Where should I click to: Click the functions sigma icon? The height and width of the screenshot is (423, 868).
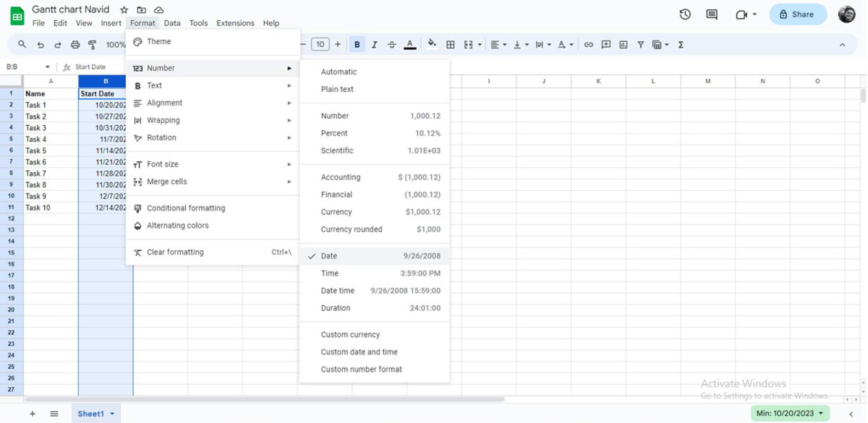pos(680,44)
